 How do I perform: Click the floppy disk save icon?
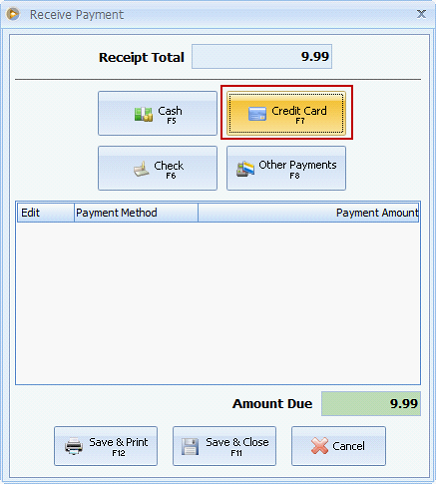coord(190,446)
